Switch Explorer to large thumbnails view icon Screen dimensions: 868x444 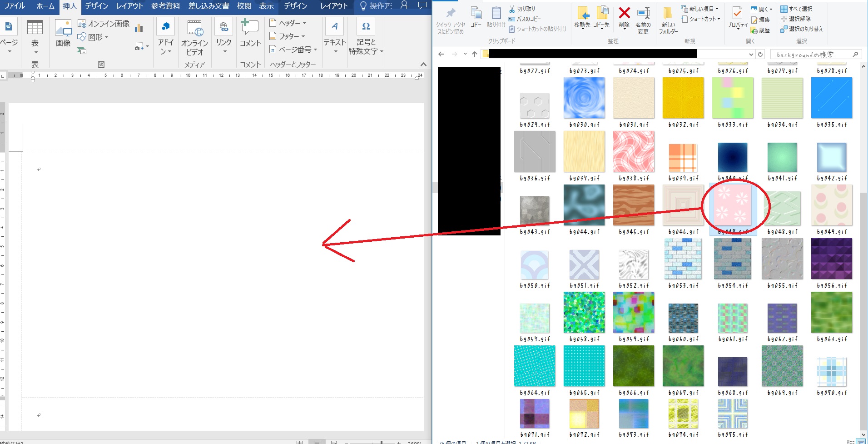tap(860, 441)
